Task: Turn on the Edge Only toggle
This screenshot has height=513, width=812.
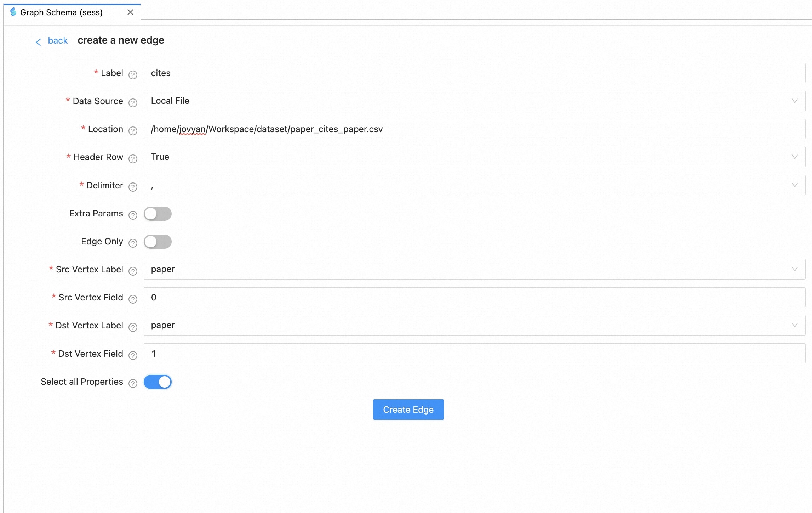Action: tap(158, 242)
